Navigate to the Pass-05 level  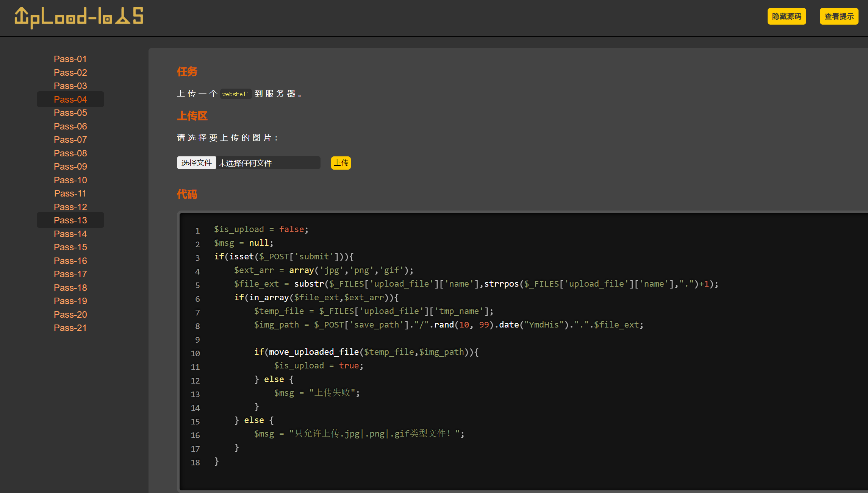coord(70,113)
